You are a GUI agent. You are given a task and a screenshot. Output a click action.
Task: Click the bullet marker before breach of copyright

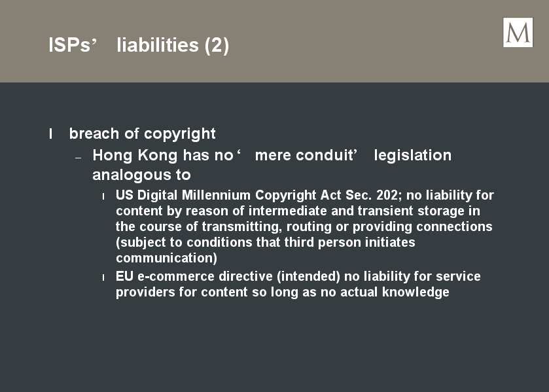click(x=51, y=134)
